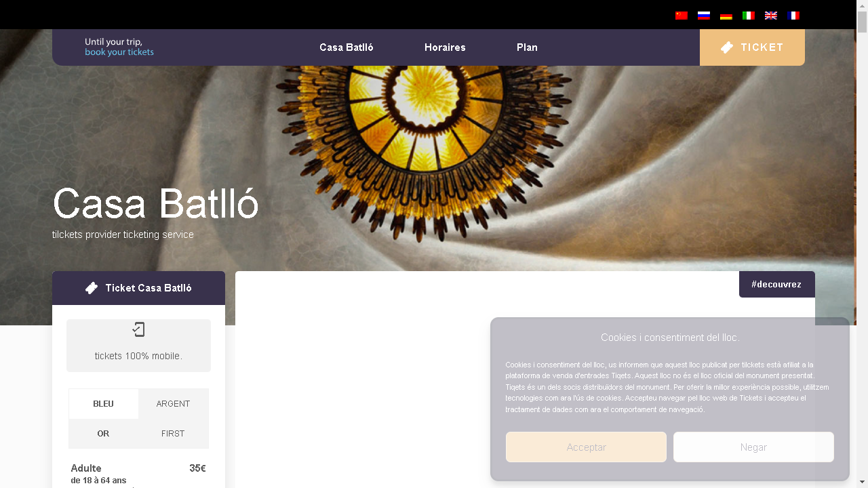Viewport: 868px width, 488px height.
Task: Select the Russian flag language icon
Action: point(704,16)
